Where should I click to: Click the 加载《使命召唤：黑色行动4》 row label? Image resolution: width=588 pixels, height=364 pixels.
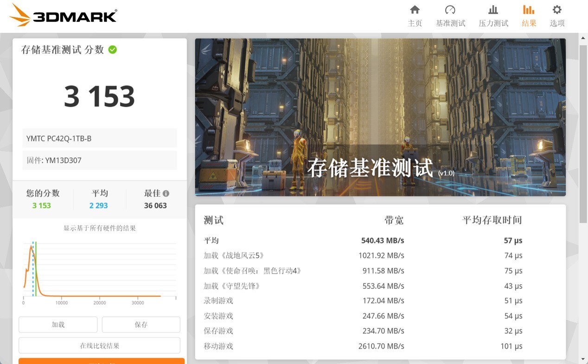tap(253, 271)
